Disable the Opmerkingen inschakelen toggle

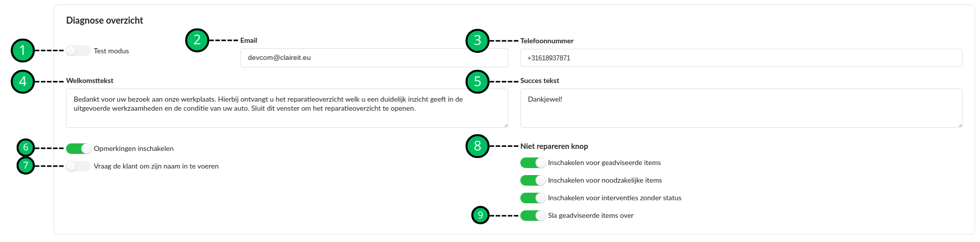click(79, 148)
